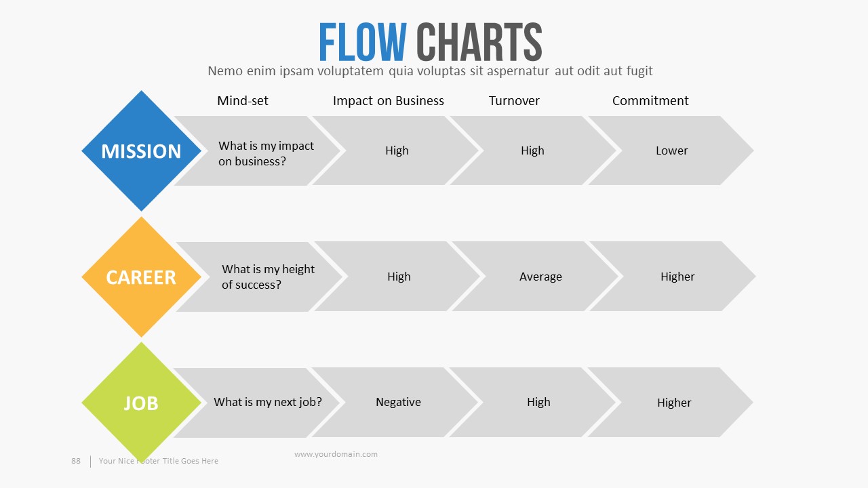Click the Negative arrow in the Job row
Image resolution: width=868 pixels, height=488 pixels.
(x=398, y=402)
